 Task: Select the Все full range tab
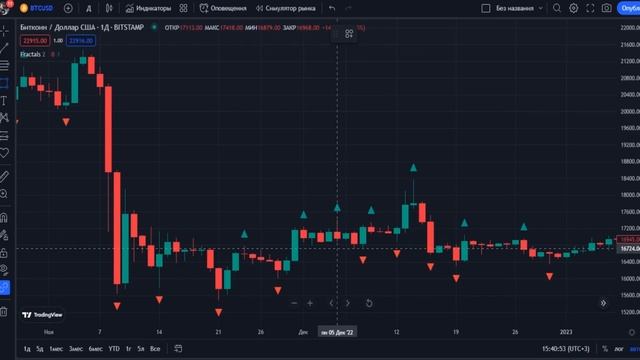click(155, 349)
